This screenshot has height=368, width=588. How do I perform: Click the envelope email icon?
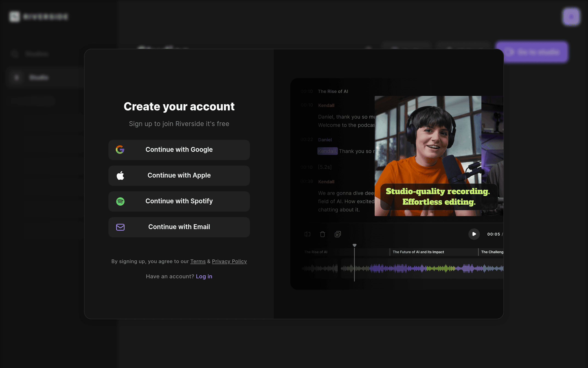(x=120, y=227)
